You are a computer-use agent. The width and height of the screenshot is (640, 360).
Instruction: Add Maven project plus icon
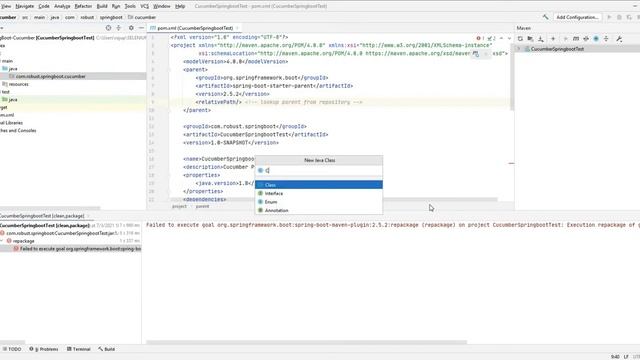[x=553, y=39]
